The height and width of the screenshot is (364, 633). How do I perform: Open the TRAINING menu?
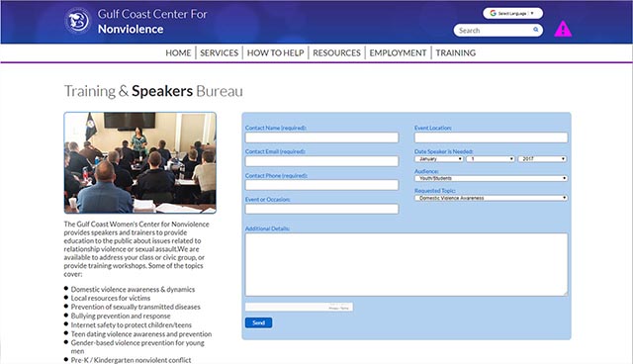455,52
